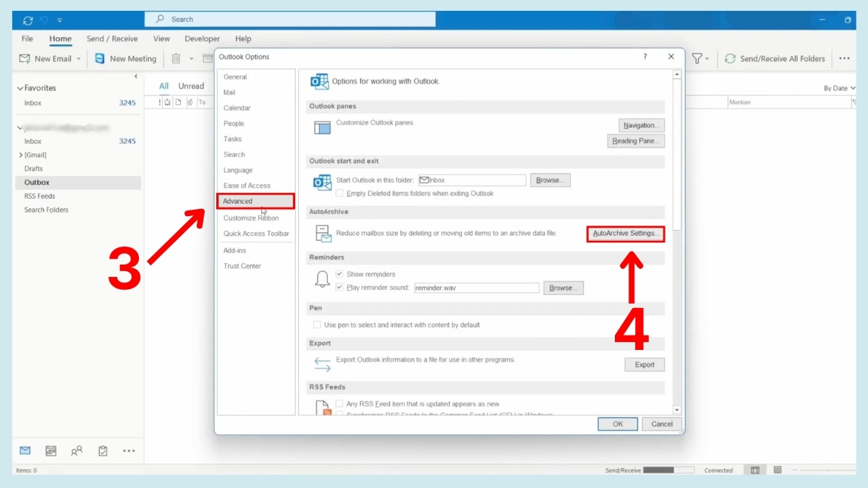Screen dimensions: 868x488
Task: Switch to normal view icon in status bar
Action: [x=754, y=470]
